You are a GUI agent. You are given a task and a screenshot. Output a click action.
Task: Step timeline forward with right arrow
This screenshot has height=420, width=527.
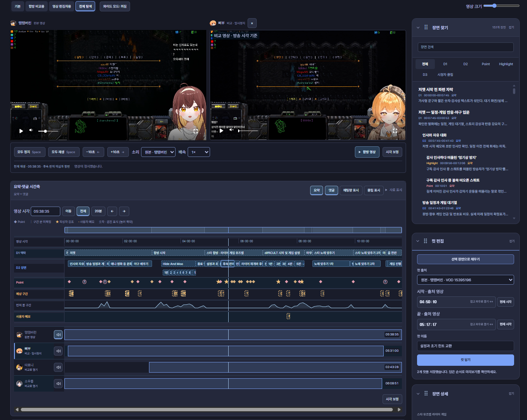point(124,211)
